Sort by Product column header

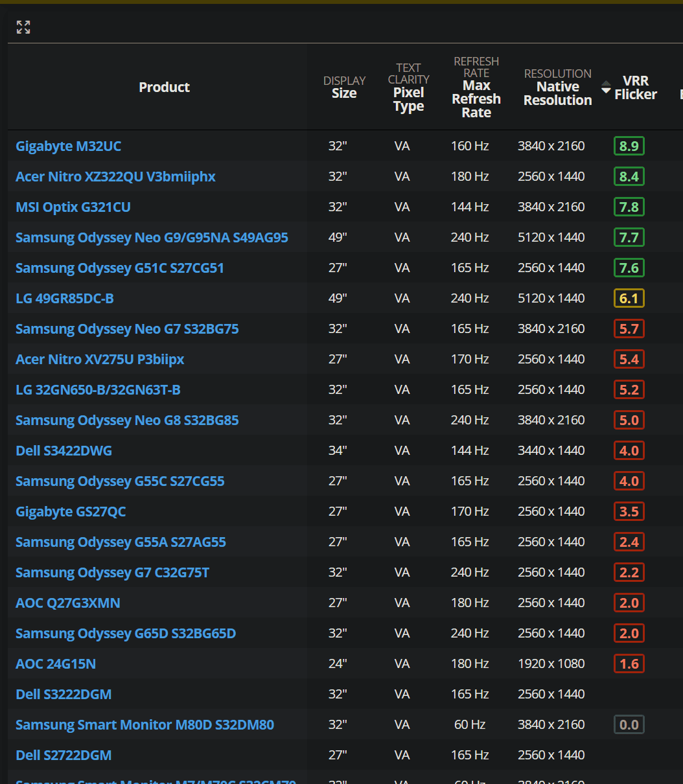164,87
